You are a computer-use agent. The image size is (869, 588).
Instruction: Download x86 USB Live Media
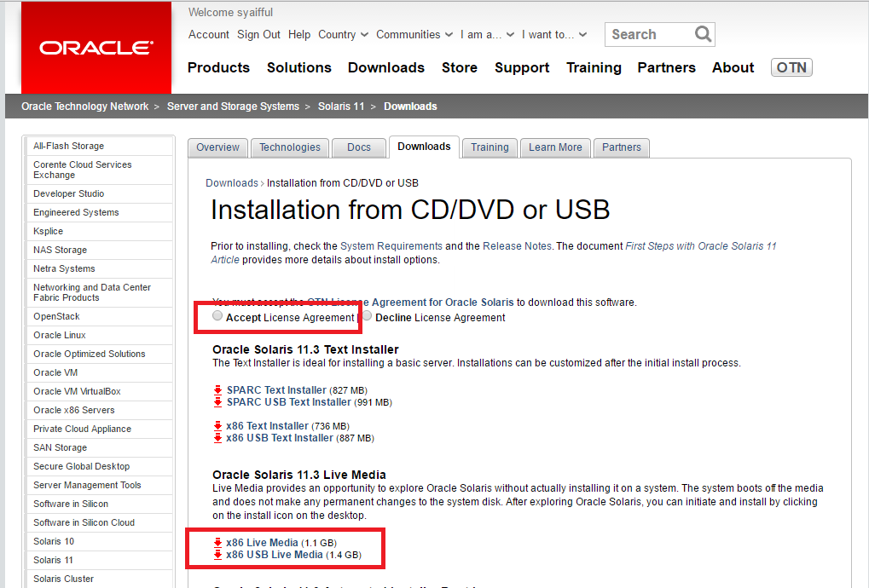275,555
